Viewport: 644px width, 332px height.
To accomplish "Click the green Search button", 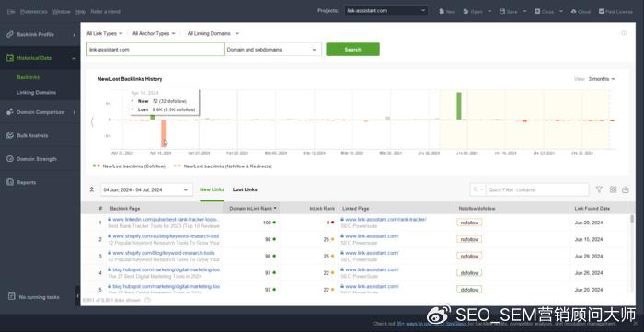I will coord(352,50).
